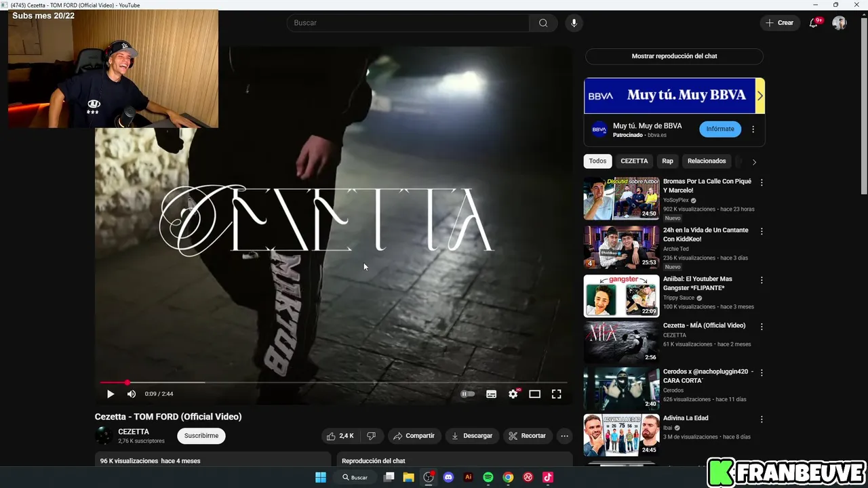The height and width of the screenshot is (488, 868).
Task: Open options for Cezetta MÍA video
Action: 762,327
